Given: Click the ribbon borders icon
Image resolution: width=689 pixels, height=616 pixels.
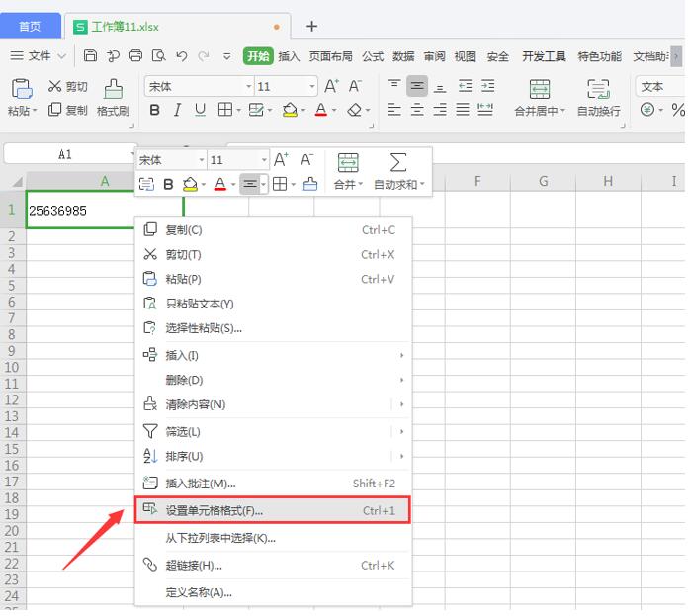Looking at the screenshot, I should (225, 110).
